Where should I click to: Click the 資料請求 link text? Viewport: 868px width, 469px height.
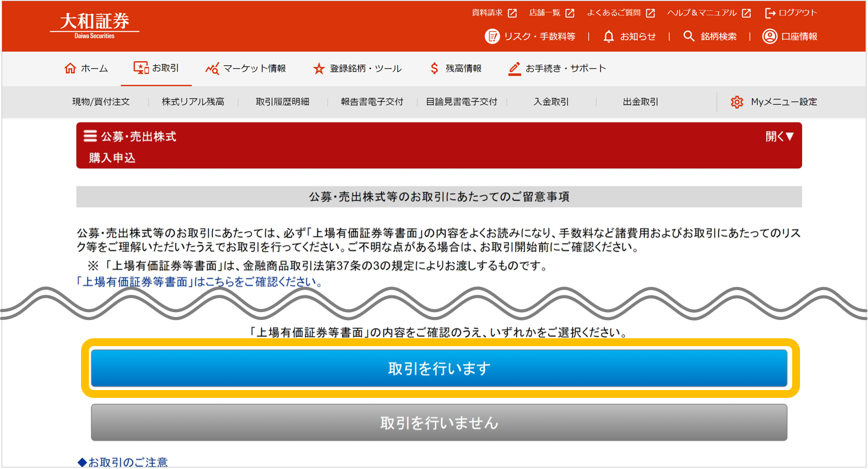(x=487, y=13)
